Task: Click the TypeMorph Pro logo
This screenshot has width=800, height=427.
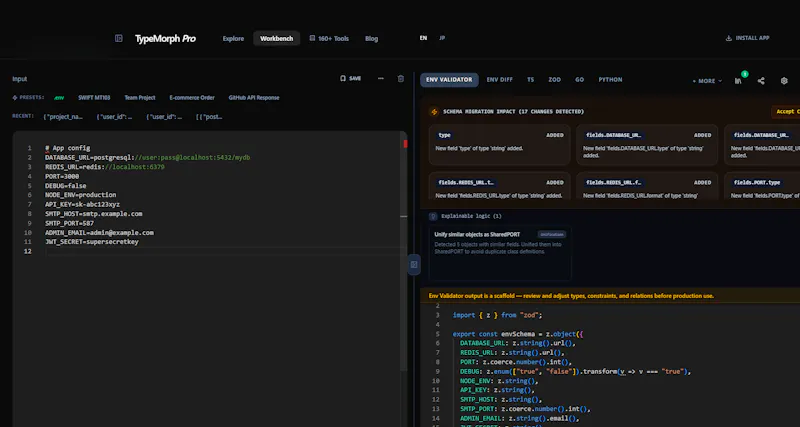Action: pos(165,39)
